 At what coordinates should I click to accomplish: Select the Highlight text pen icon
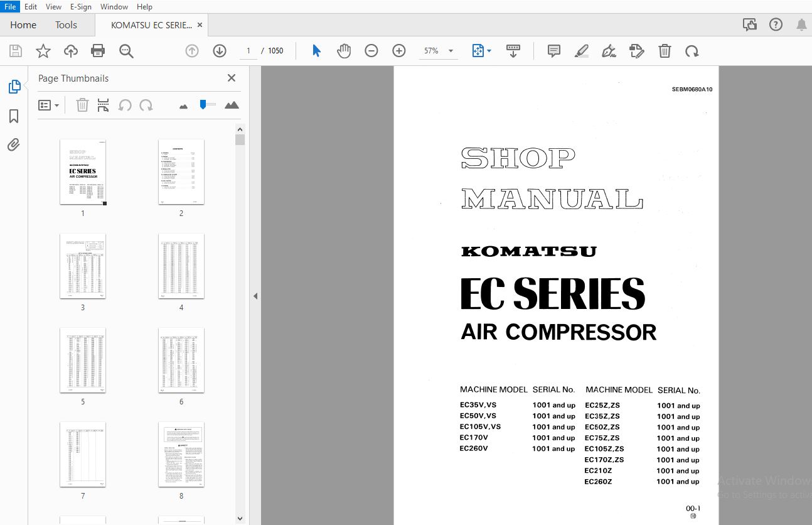(582, 51)
